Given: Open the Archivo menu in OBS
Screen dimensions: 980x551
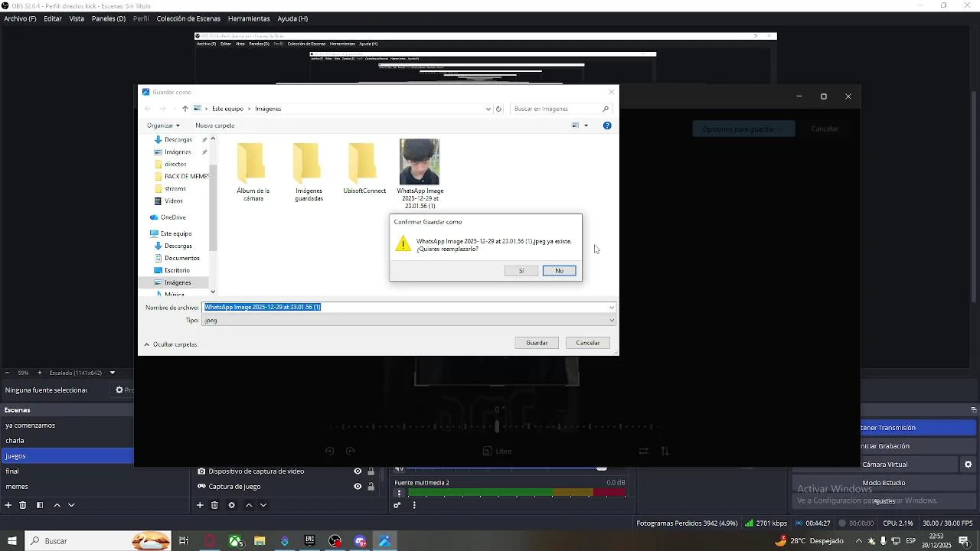Looking at the screenshot, I should (x=20, y=18).
